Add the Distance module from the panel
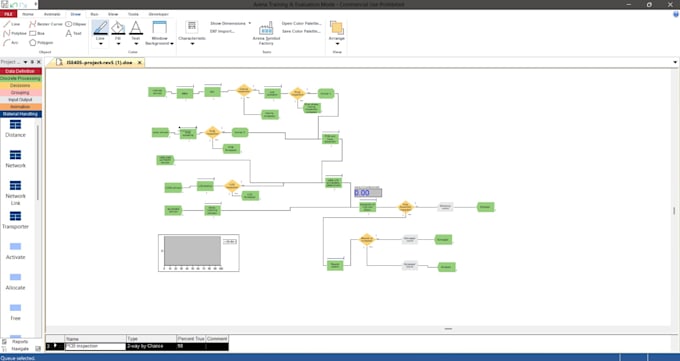 tap(15, 128)
